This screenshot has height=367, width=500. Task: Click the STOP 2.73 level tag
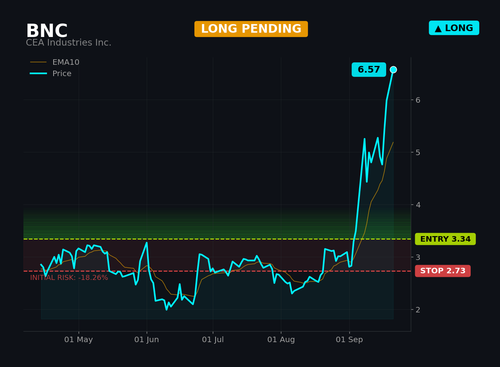(443, 271)
